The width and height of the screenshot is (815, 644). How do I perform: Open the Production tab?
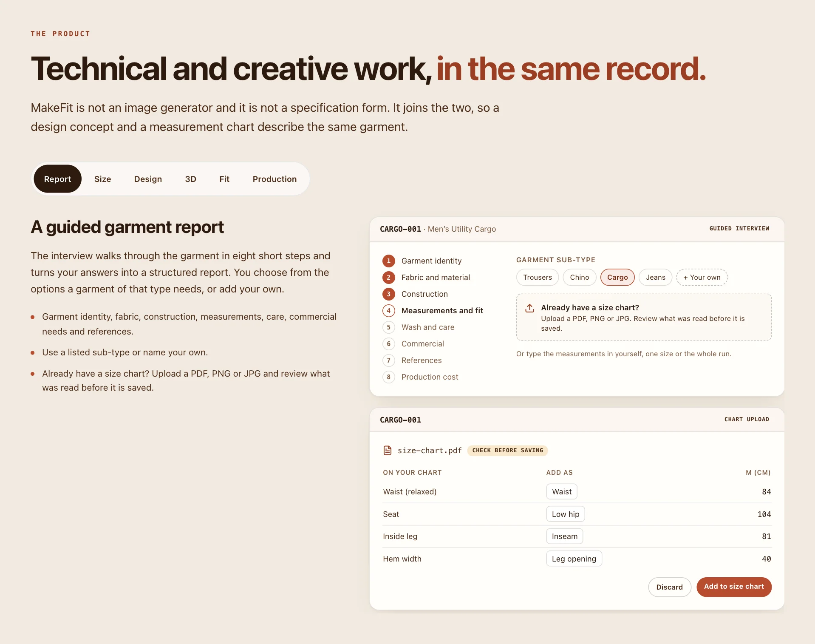[275, 179]
